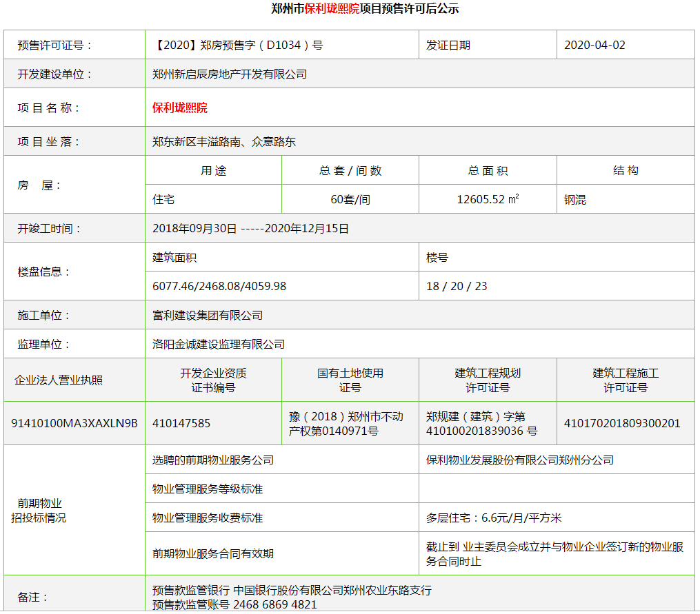Select planning permit 郑规建（建筑）字第410100201839036号
The image size is (700, 614).
[481, 423]
